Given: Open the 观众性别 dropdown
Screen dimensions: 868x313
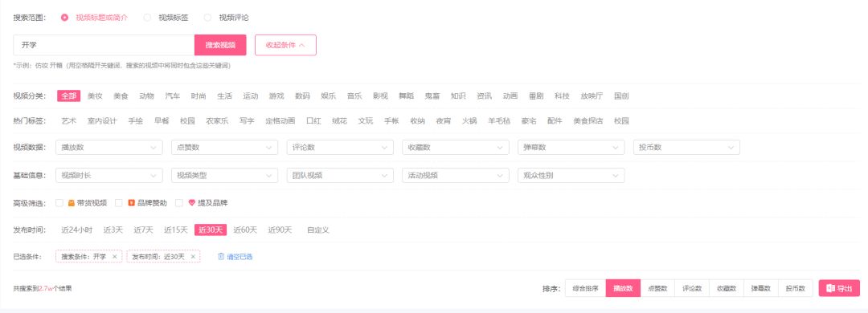Looking at the screenshot, I should click(x=571, y=175).
